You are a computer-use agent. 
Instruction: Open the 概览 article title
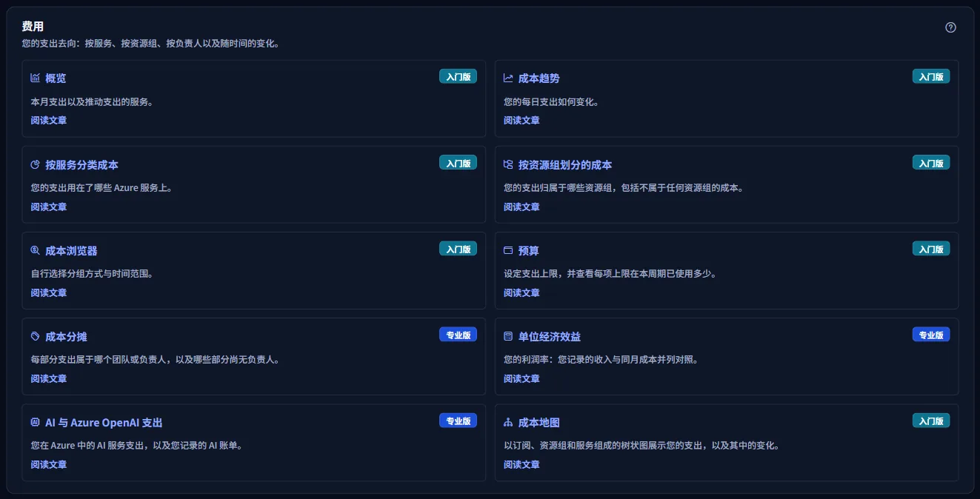pyautogui.click(x=56, y=78)
